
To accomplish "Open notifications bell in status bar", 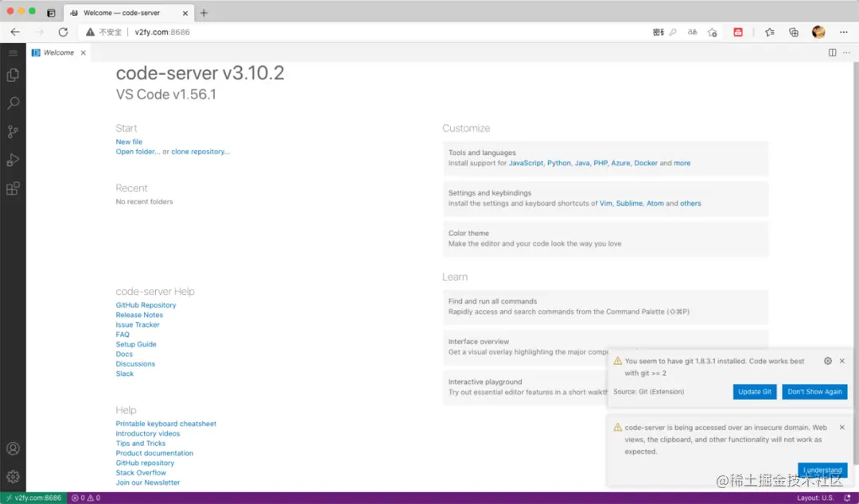I will click(848, 498).
